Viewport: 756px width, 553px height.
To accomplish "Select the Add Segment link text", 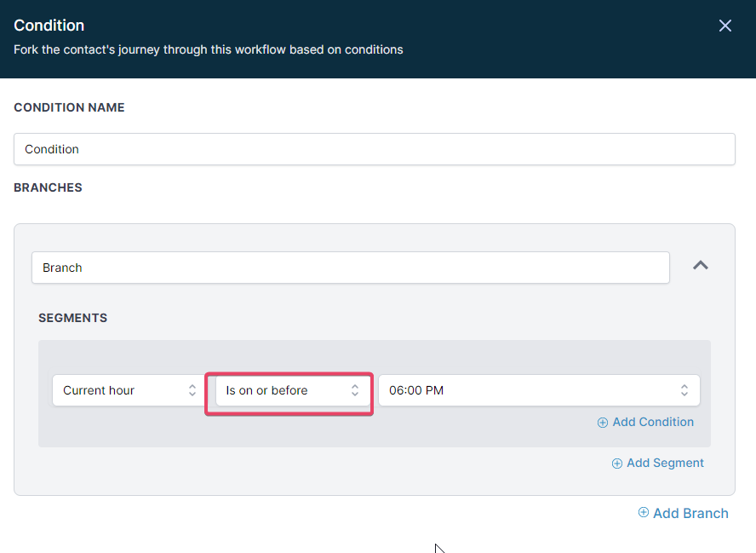I will 665,463.
